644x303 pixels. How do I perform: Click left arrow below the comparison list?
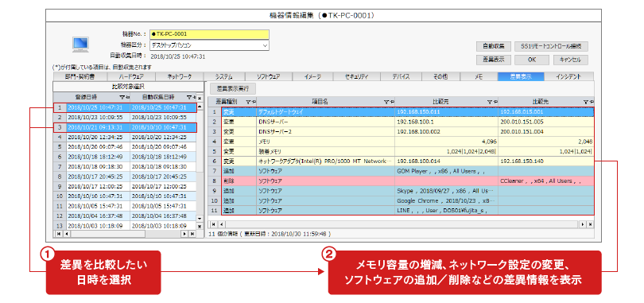(66, 234)
